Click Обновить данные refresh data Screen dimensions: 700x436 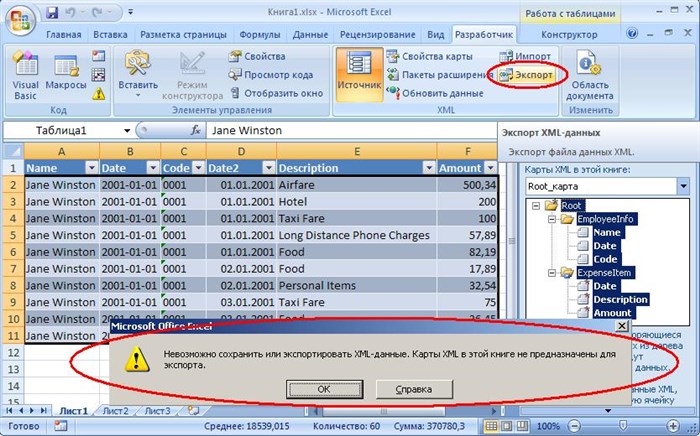tap(435, 93)
